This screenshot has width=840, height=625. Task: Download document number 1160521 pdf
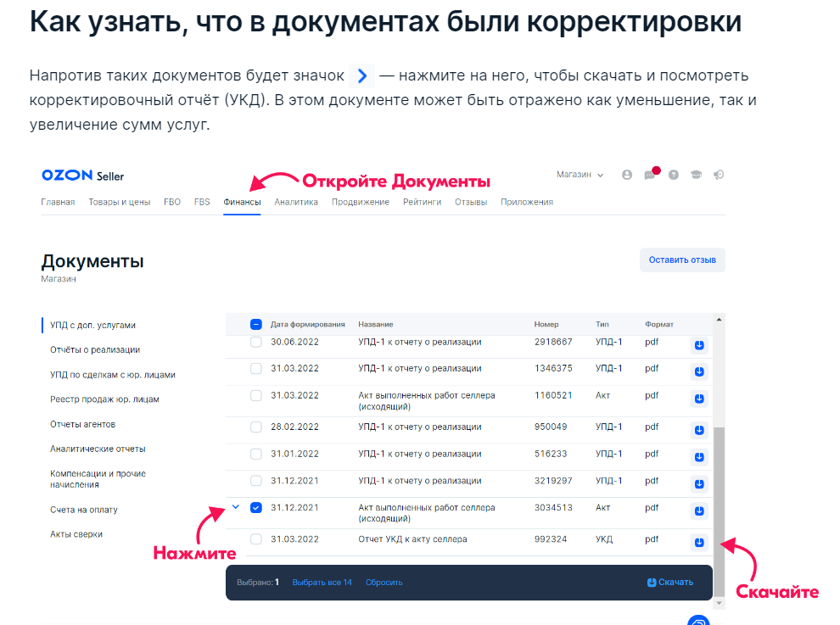click(699, 399)
